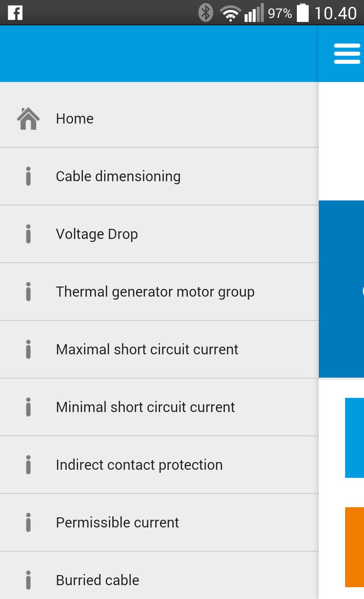The image size is (364, 599).
Task: Click the info icon for Minimal short circuit current
Action: [28, 407]
